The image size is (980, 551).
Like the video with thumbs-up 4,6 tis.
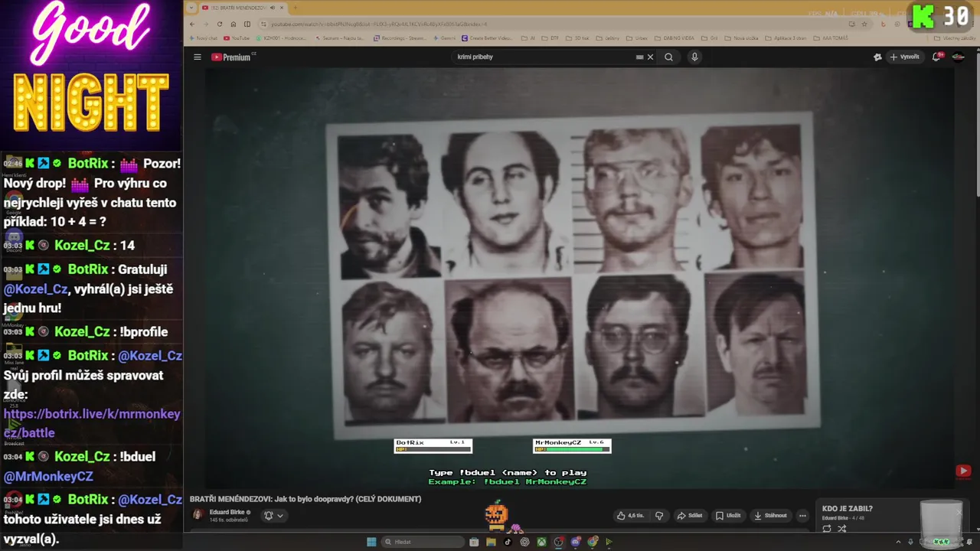[x=630, y=516]
